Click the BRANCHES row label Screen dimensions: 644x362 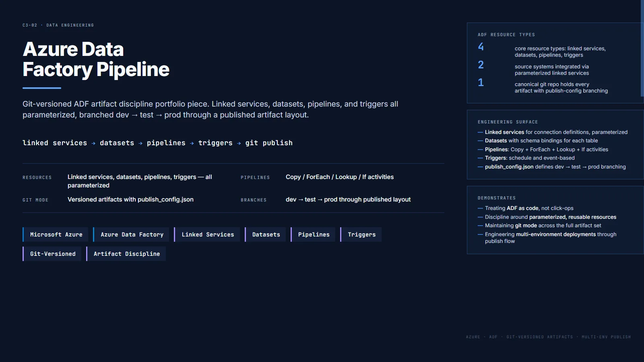point(254,200)
